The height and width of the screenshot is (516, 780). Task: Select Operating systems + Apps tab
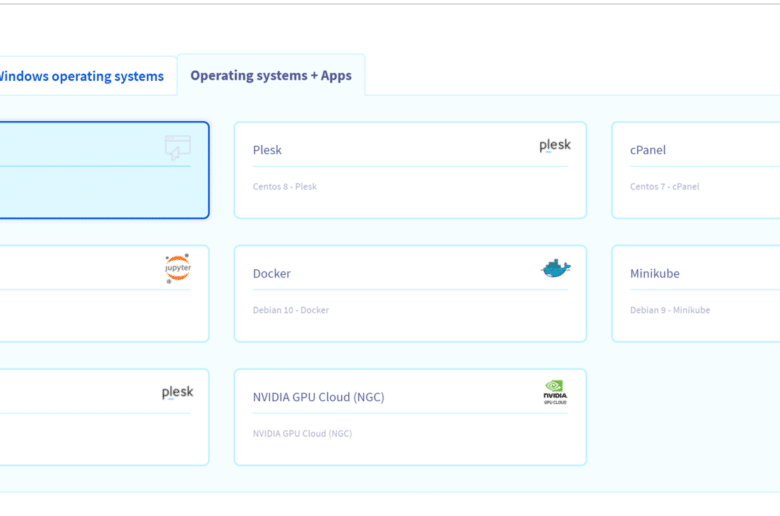(x=271, y=75)
